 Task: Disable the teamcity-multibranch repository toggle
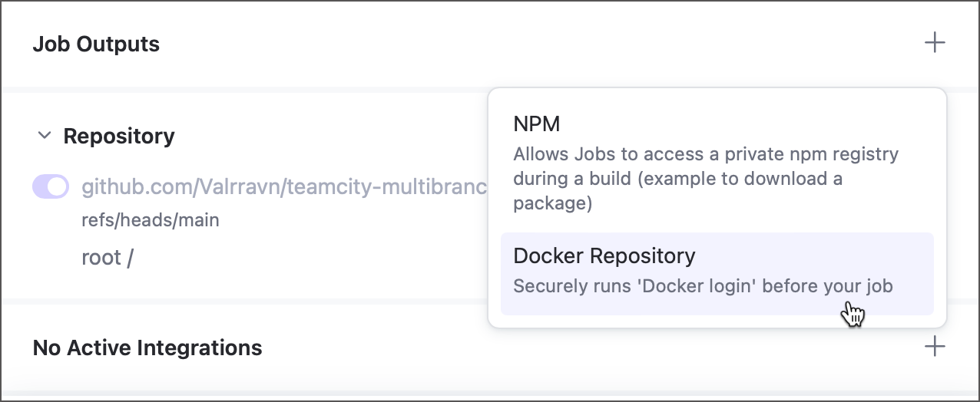coord(51,186)
